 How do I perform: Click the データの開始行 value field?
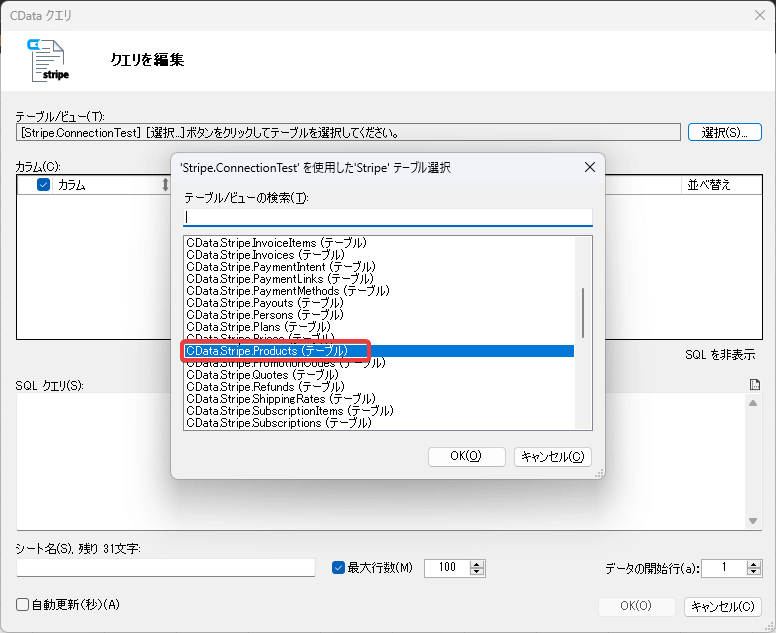click(x=724, y=568)
